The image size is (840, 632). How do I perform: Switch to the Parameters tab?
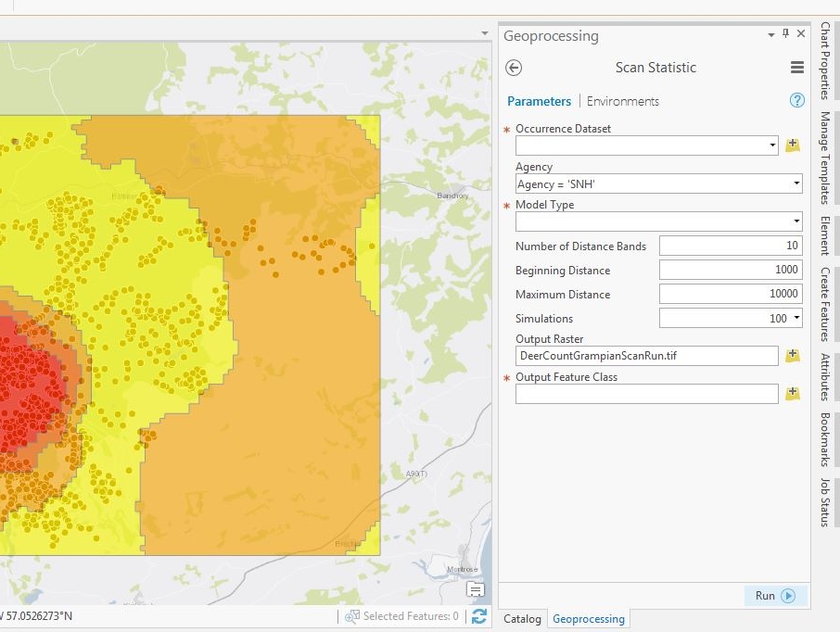(539, 101)
